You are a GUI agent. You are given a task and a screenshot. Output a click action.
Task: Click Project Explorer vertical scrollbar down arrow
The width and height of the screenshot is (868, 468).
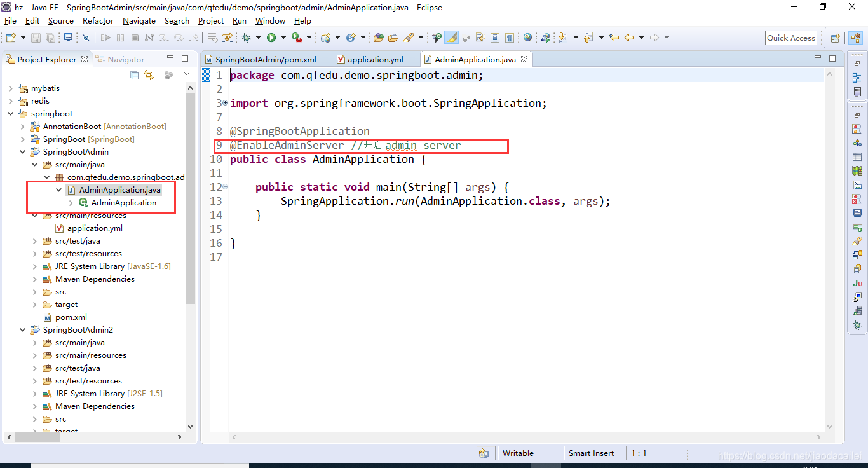tap(190, 427)
